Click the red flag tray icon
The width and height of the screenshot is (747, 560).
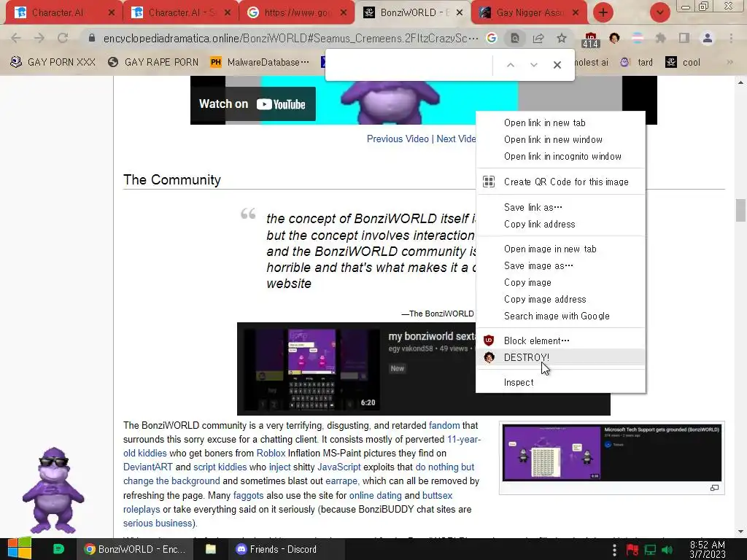632,550
